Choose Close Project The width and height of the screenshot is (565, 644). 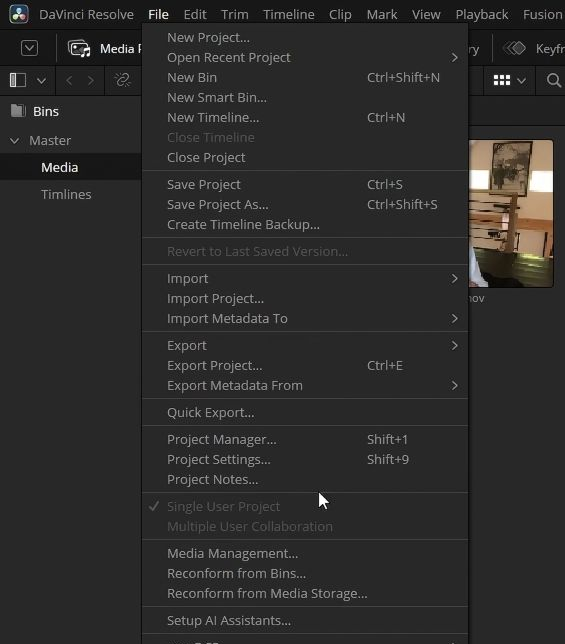coord(305,157)
